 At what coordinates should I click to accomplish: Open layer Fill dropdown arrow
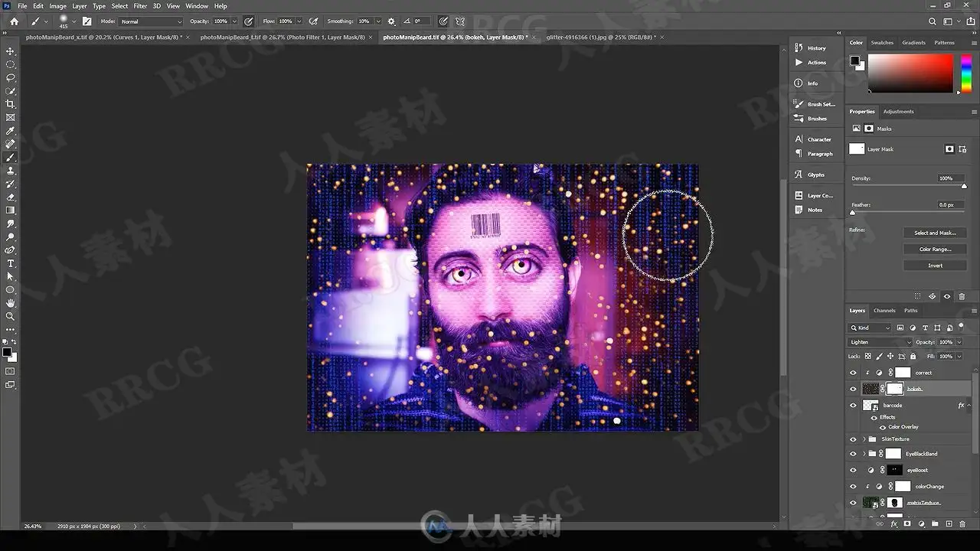959,356
